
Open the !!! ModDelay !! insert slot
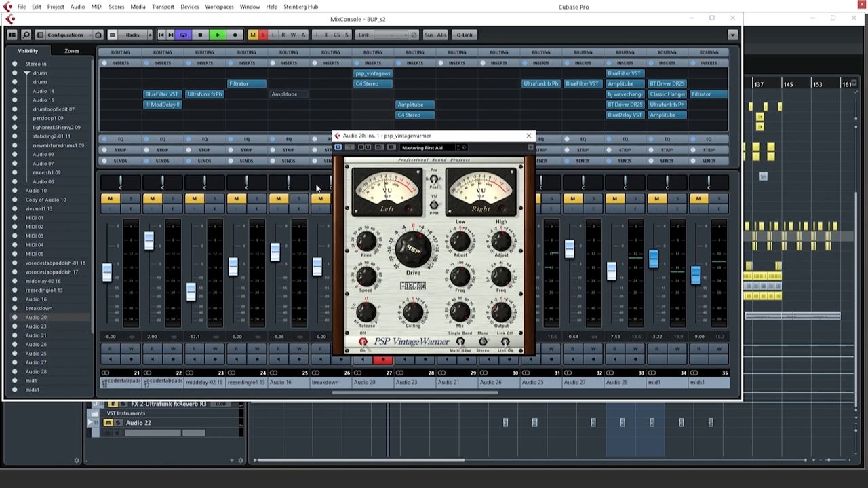click(162, 105)
